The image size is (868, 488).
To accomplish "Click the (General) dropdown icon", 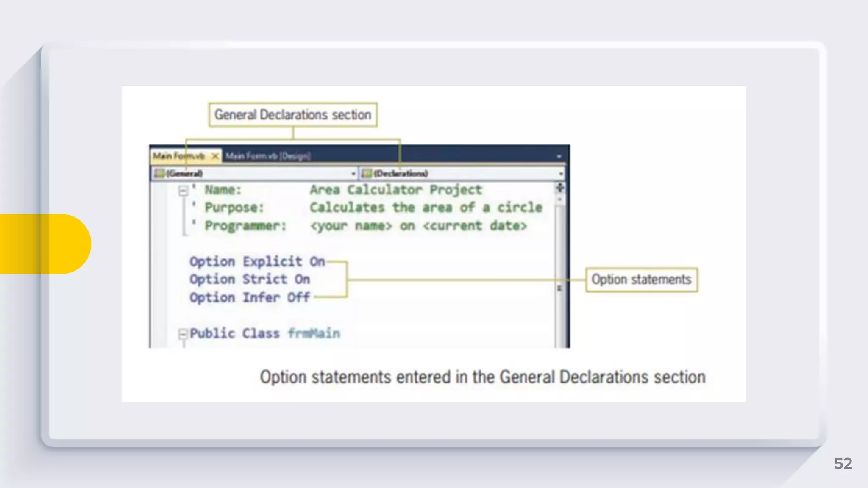I will 159,173.
